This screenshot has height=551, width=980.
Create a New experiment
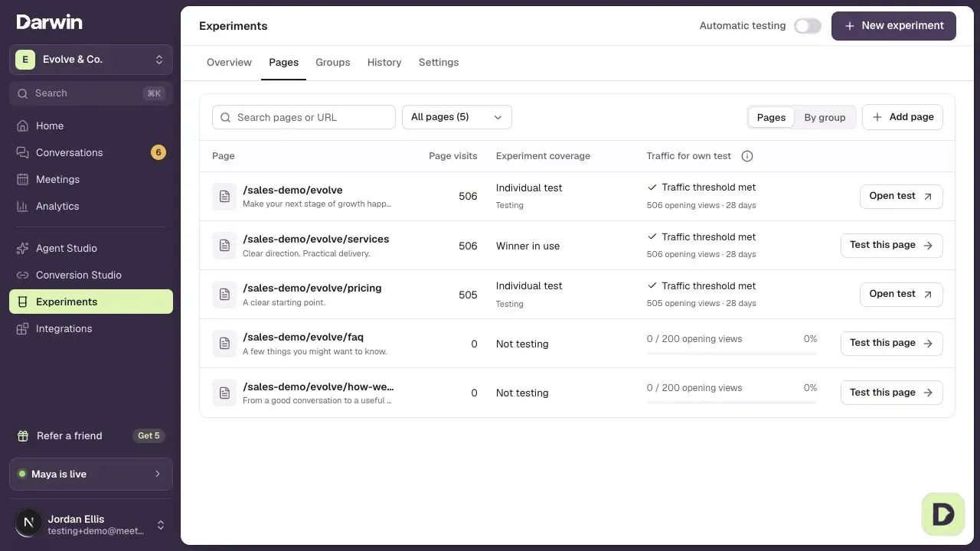point(893,26)
